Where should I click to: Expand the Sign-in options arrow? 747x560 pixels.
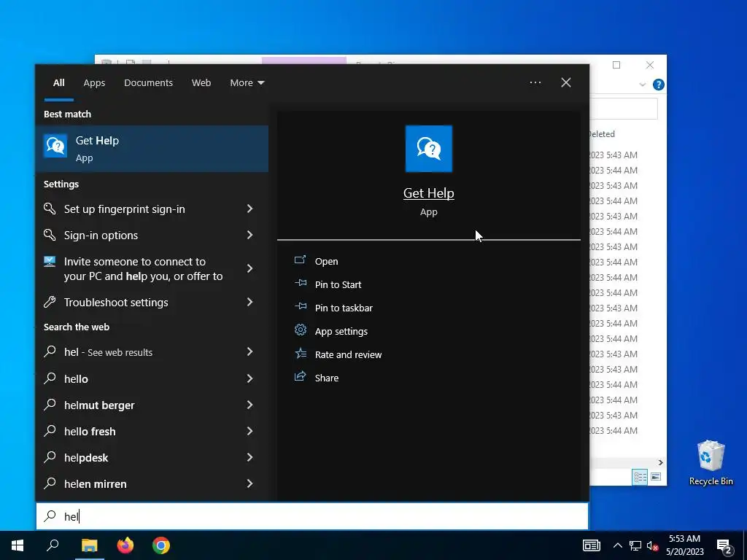(x=249, y=236)
